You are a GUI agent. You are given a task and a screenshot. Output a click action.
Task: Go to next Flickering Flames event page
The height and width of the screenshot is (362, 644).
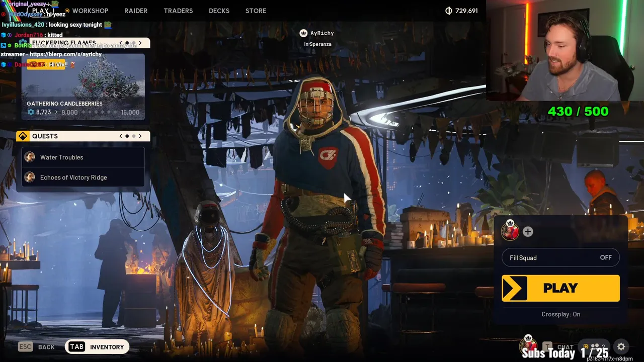point(140,43)
